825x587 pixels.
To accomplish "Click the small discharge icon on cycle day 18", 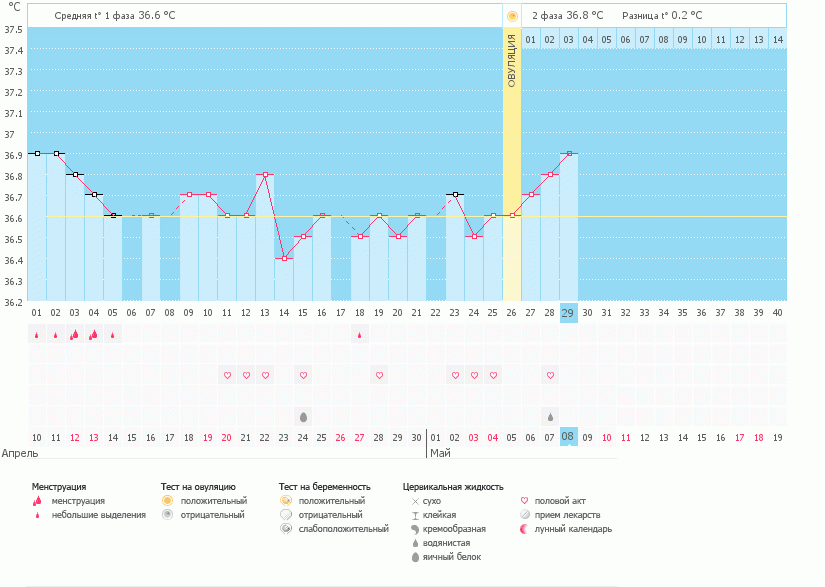I will 359,335.
